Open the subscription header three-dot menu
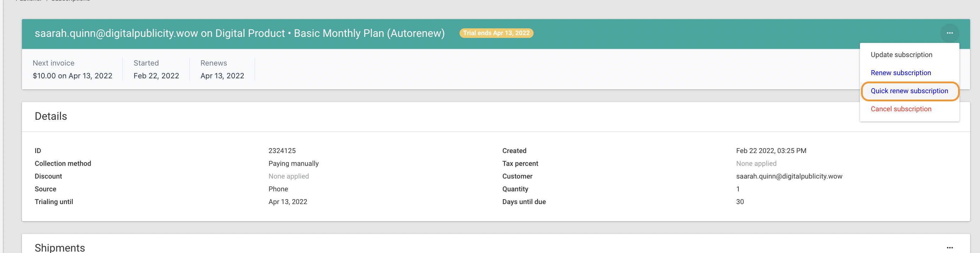This screenshot has width=980, height=253. click(950, 33)
